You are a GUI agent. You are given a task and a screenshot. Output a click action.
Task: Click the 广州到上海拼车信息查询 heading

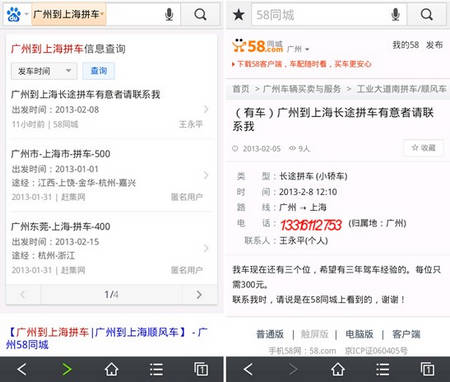68,49
